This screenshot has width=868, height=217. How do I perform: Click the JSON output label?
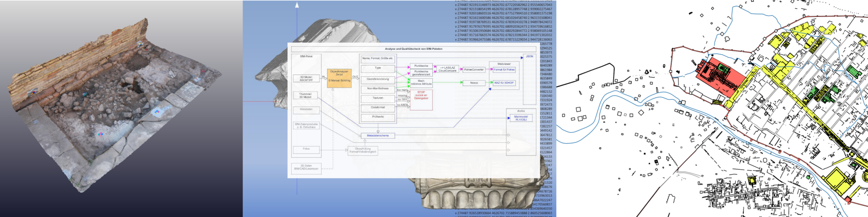tap(529, 56)
